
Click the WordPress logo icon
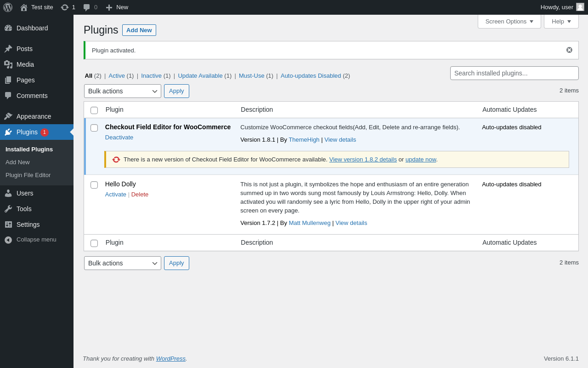[x=8, y=7]
